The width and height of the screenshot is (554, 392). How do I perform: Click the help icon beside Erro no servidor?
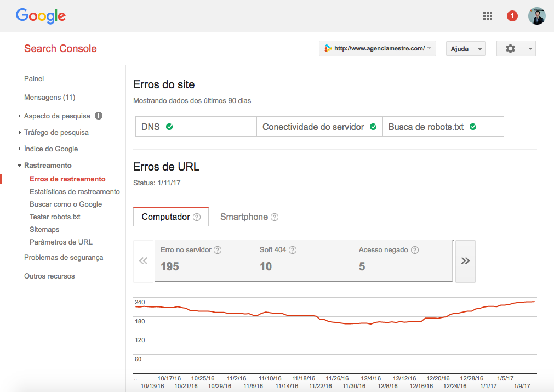point(218,249)
